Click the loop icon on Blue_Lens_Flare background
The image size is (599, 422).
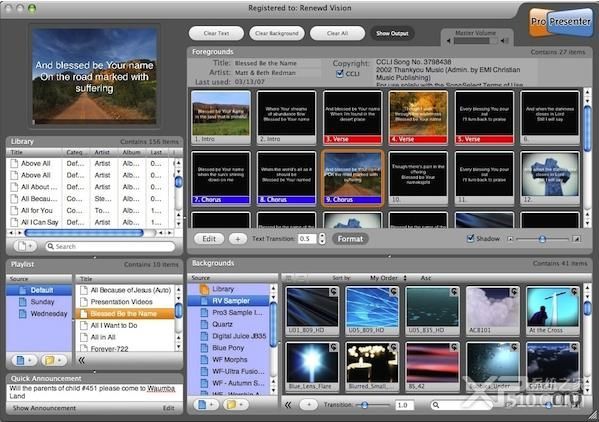click(334, 347)
